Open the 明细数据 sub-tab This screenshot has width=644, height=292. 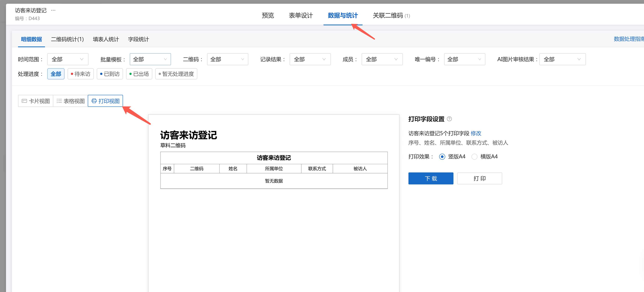pos(32,39)
